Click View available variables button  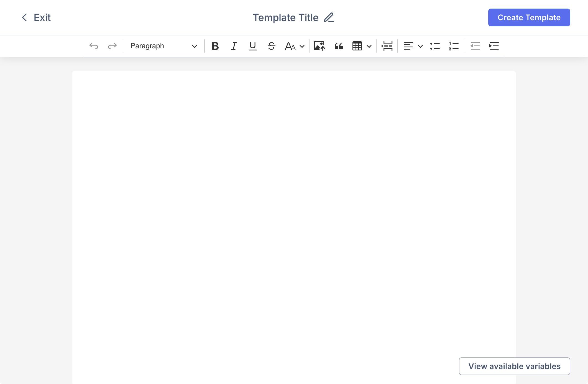pos(514,366)
